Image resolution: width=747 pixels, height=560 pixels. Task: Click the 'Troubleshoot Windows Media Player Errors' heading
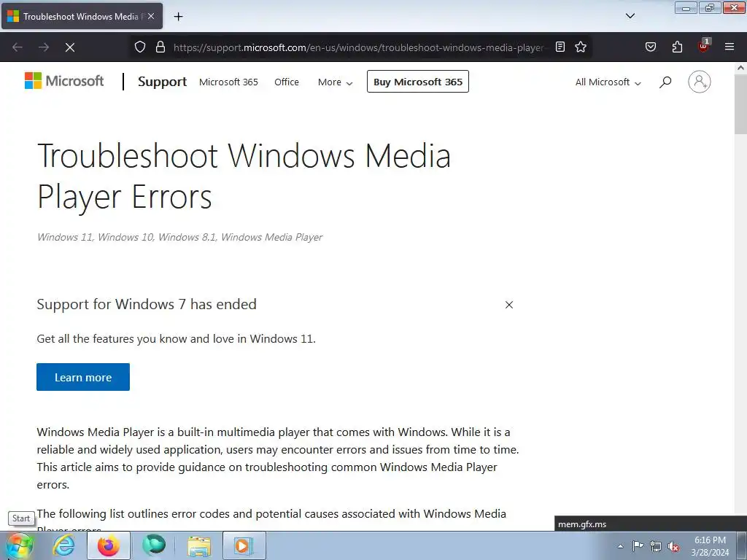[244, 176]
